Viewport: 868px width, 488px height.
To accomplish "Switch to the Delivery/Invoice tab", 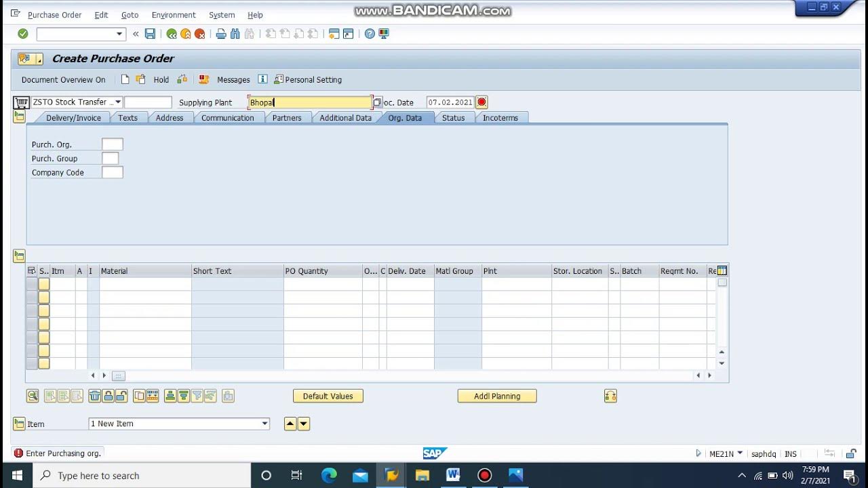I will 73,118.
